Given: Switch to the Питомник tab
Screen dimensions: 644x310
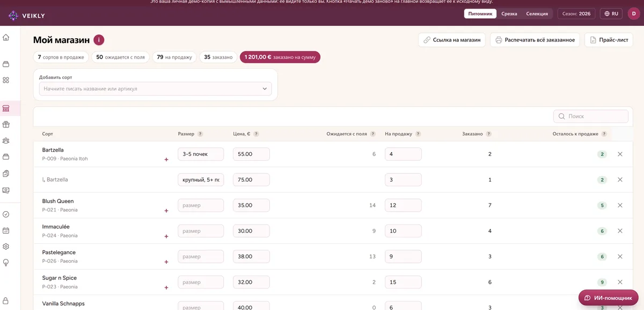Looking at the screenshot, I should pos(480,13).
